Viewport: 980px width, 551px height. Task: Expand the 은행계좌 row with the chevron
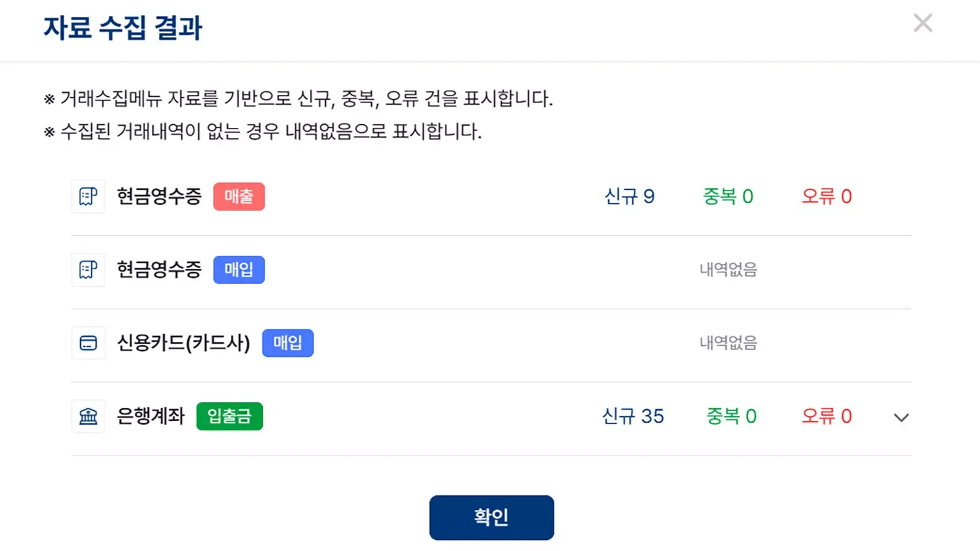click(x=901, y=418)
